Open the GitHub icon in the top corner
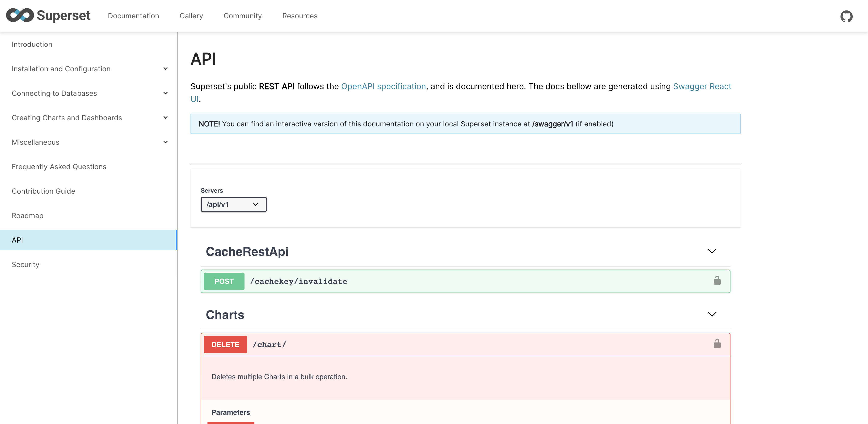868x424 pixels. 847,16
